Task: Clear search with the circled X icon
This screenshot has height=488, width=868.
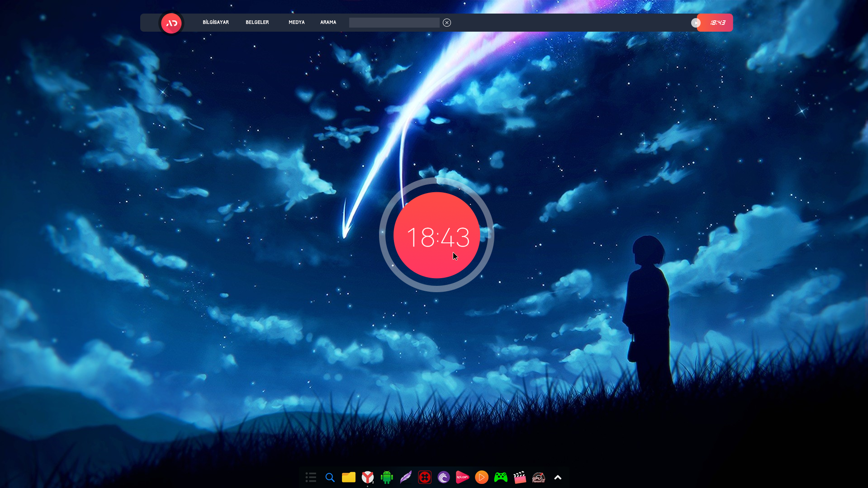Action: tap(447, 23)
